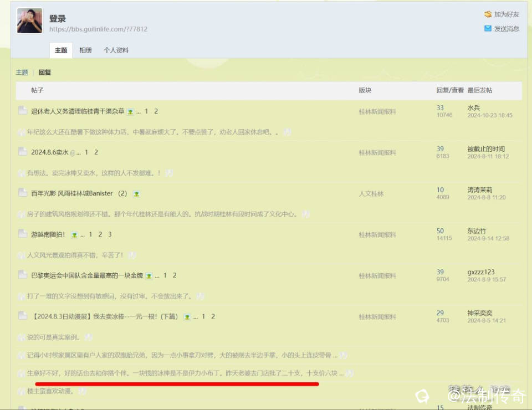Open last poster 水兵 profile

473,107
